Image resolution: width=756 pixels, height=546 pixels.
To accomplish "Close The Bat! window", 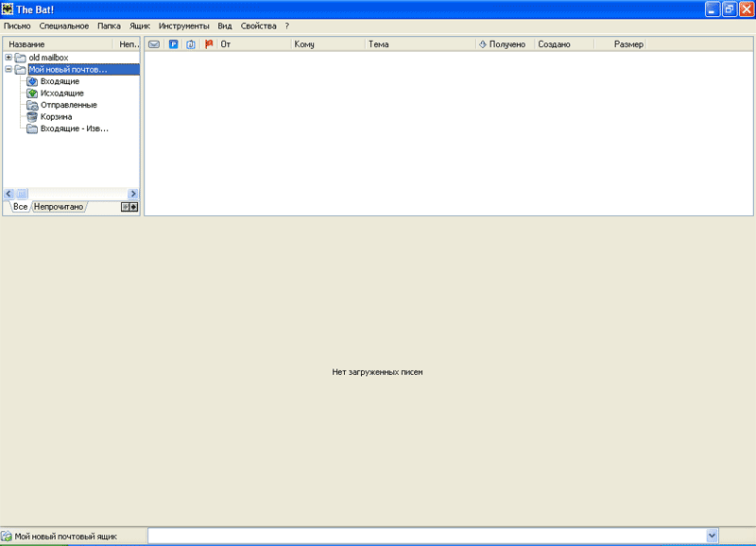I will click(747, 9).
